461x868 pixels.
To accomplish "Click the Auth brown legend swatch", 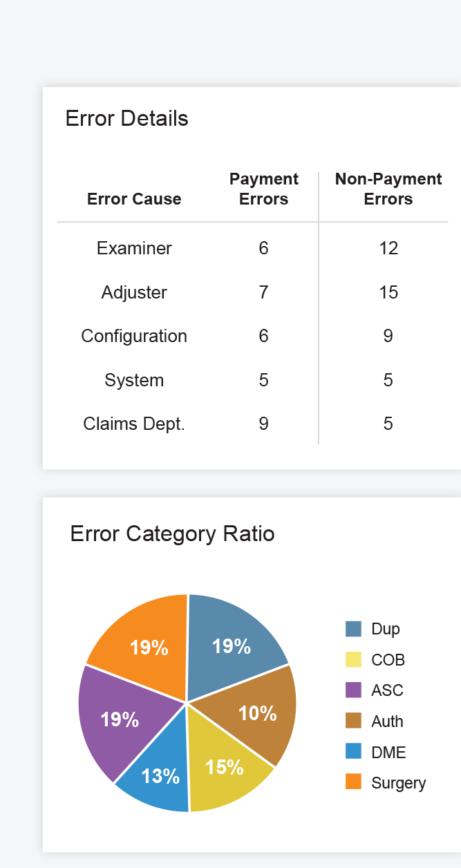I will 353,721.
